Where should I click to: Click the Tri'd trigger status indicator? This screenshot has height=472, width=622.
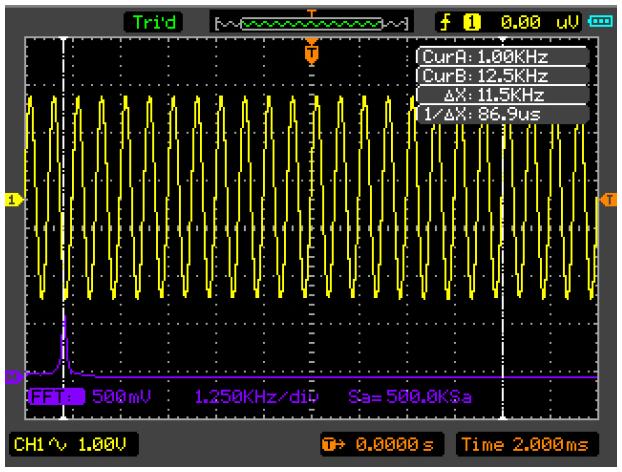(154, 22)
